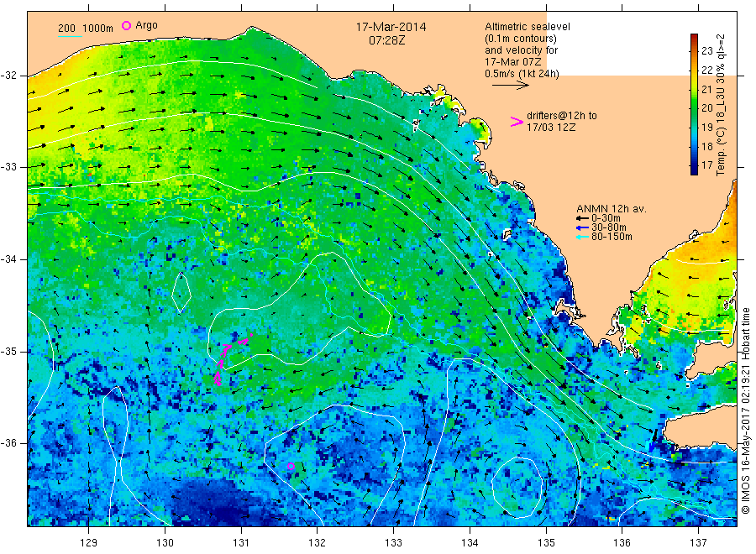
Task: Click the cyan bathymetry legend line
Action: (x=70, y=36)
